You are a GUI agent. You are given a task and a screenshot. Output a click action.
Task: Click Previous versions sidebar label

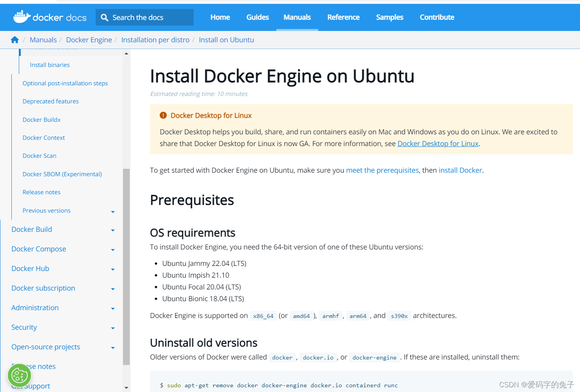point(47,210)
